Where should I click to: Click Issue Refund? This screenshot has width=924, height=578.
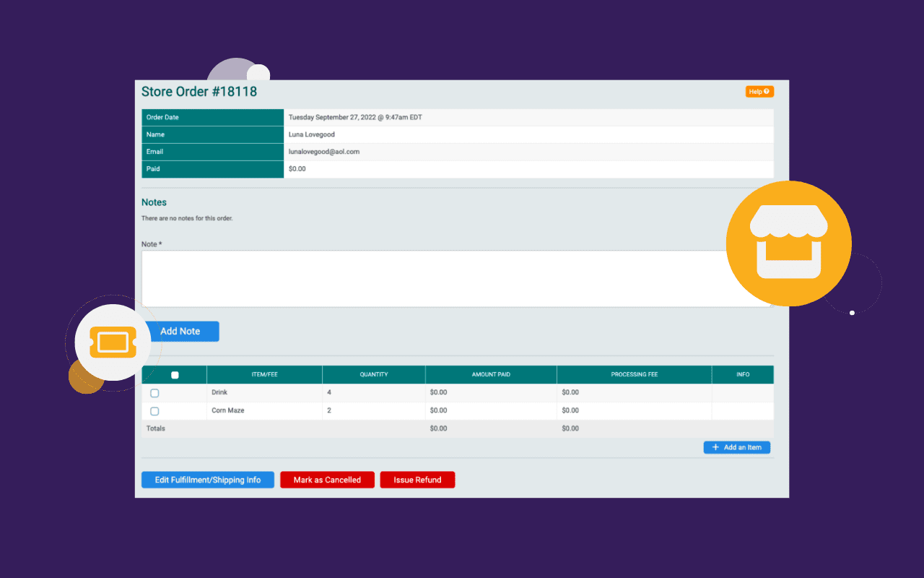(417, 479)
